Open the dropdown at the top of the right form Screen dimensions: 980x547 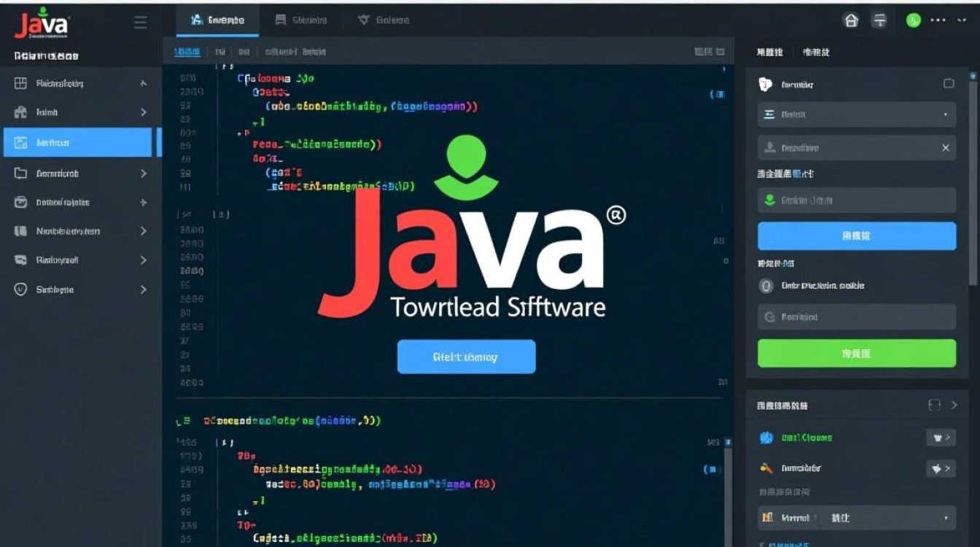point(856,114)
